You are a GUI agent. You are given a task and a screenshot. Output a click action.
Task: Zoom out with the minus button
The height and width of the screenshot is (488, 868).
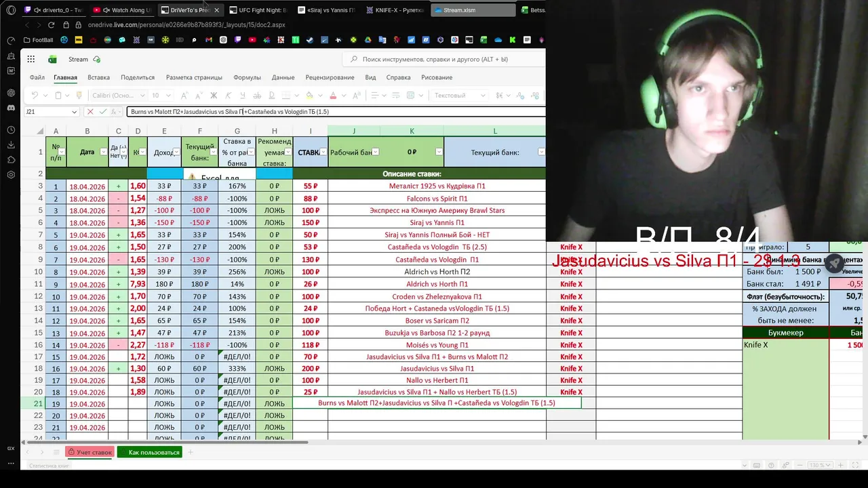click(x=800, y=465)
